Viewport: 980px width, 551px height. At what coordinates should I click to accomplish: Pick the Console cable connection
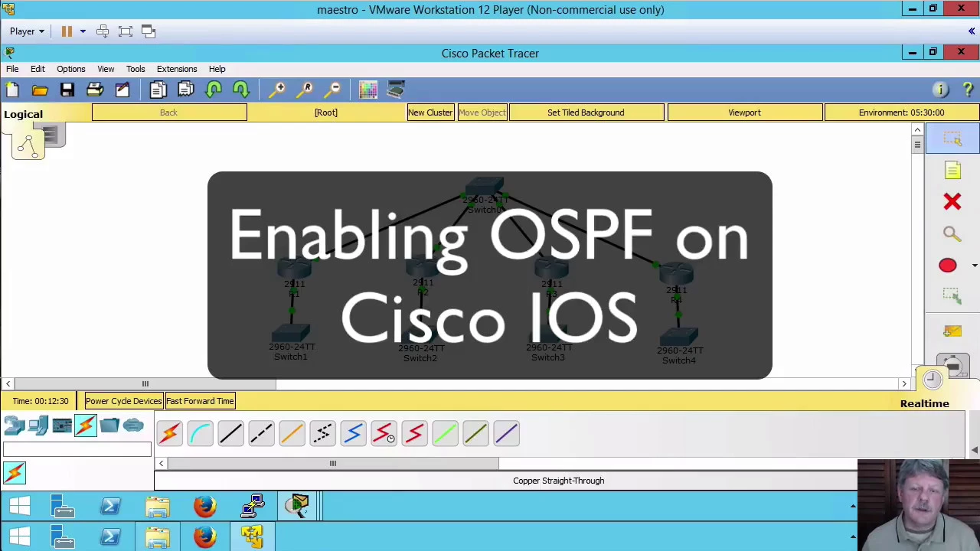click(x=200, y=434)
